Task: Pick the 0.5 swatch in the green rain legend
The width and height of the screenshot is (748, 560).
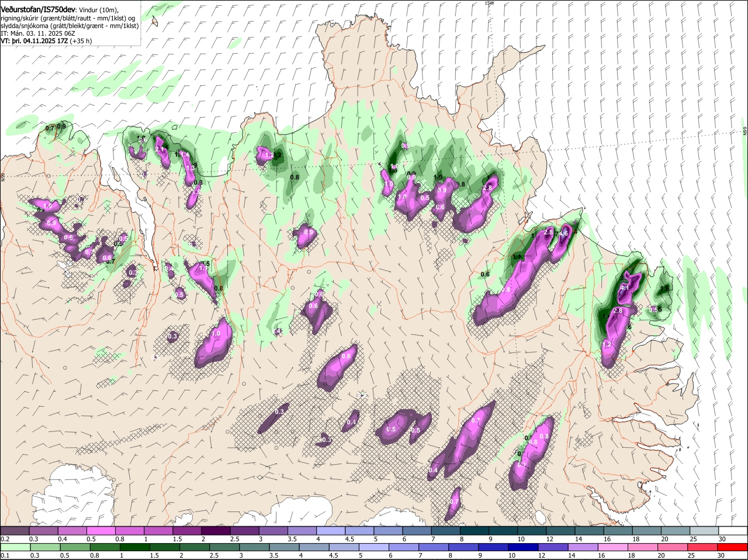Action: point(75,547)
